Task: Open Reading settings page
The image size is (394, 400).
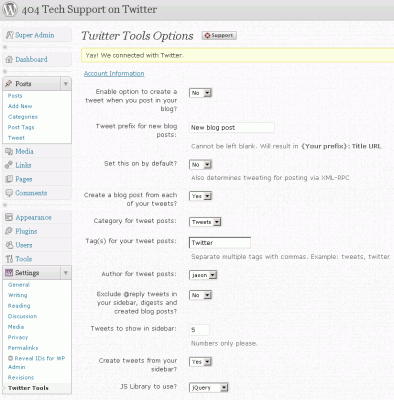Action: (19, 306)
